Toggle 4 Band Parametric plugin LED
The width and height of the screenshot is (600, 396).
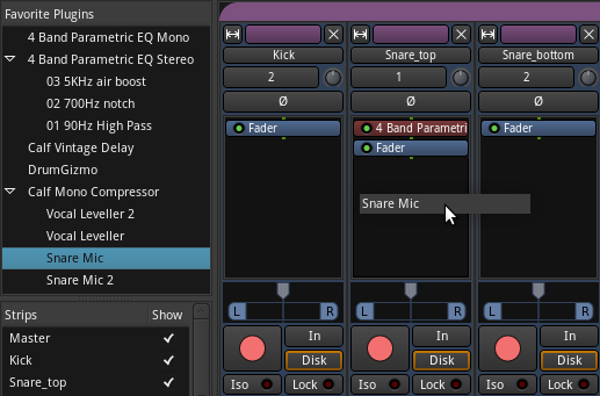tap(366, 128)
